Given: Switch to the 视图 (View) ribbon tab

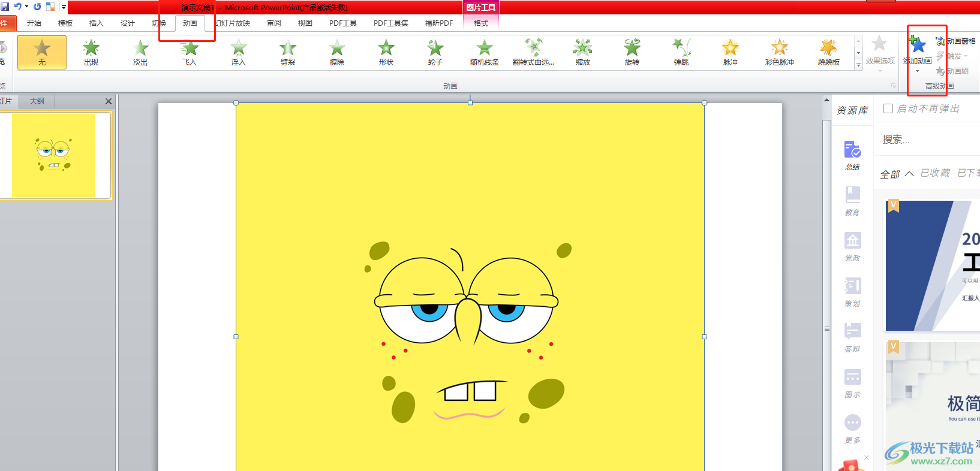Looking at the screenshot, I should (305, 23).
